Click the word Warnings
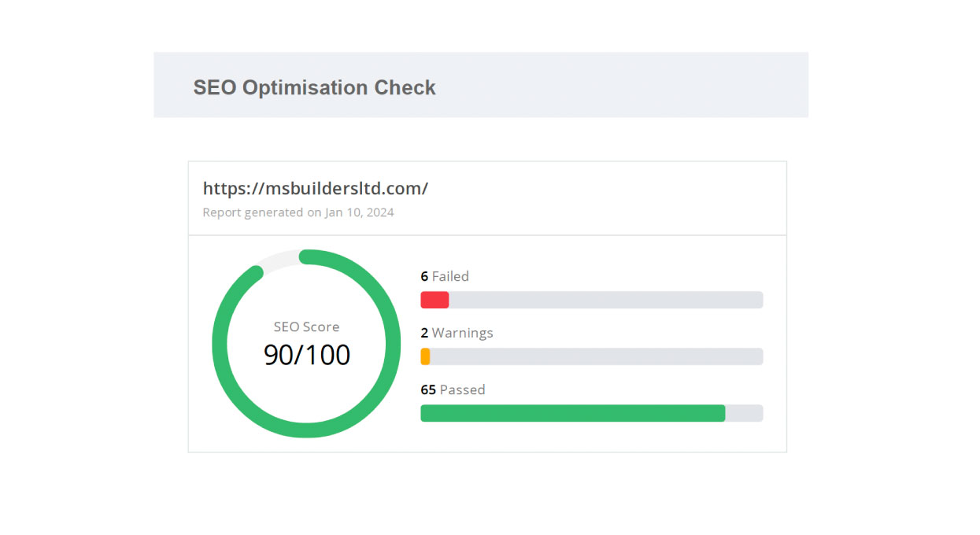The image size is (980, 535). click(x=462, y=333)
